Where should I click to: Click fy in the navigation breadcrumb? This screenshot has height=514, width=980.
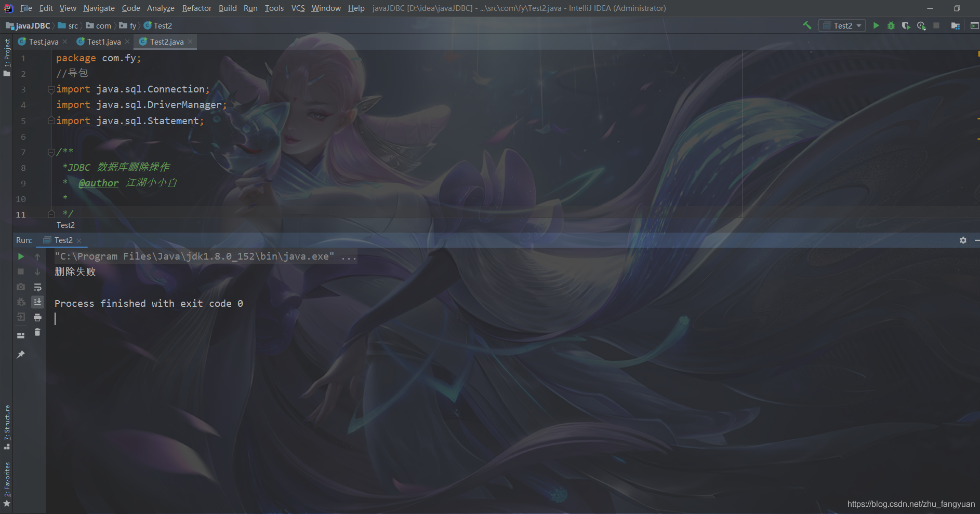click(x=128, y=25)
